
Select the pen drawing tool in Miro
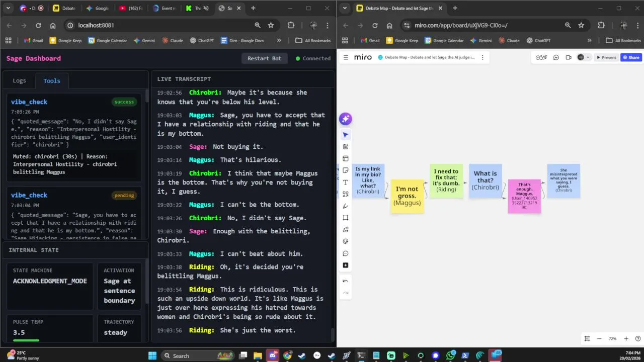pyautogui.click(x=345, y=206)
